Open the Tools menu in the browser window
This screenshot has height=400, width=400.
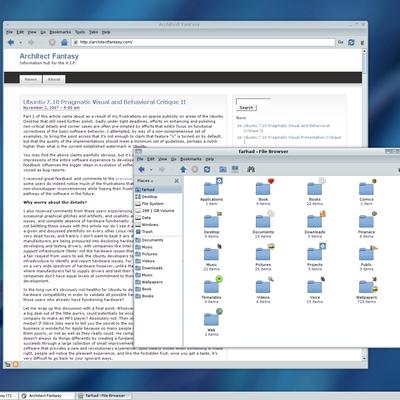[80, 32]
